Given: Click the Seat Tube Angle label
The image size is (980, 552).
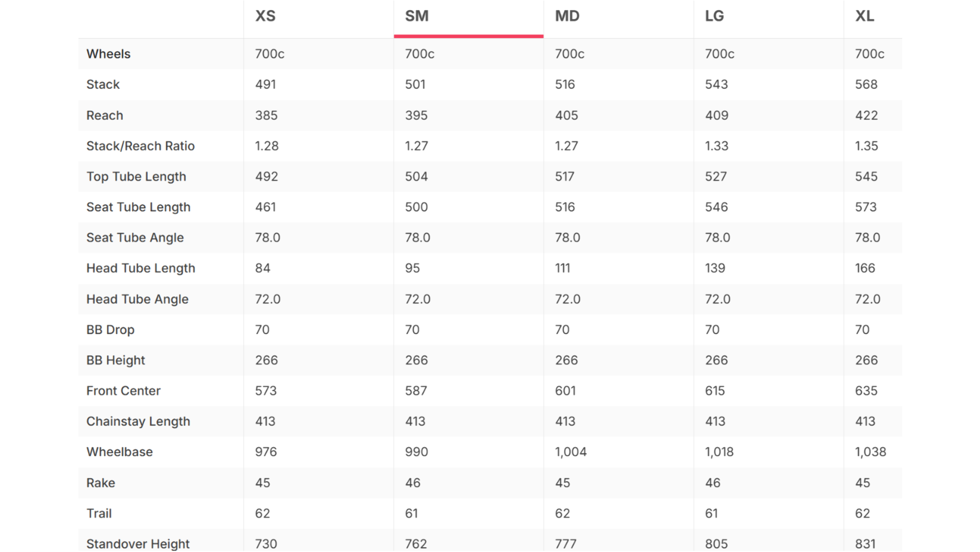Looking at the screenshot, I should point(135,238).
